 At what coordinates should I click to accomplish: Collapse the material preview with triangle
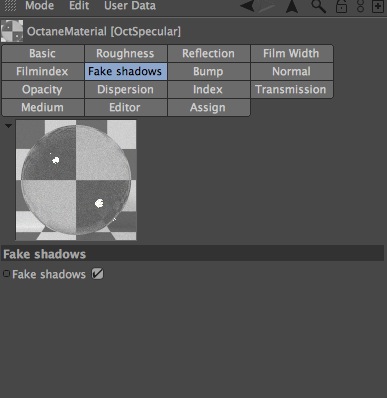click(x=8, y=126)
